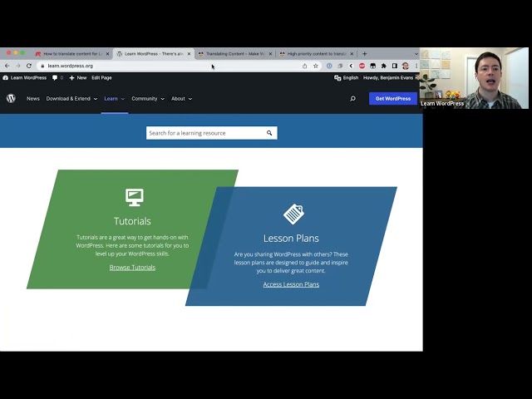Click the blue circular extension icon in the toolbar

[x=329, y=66]
